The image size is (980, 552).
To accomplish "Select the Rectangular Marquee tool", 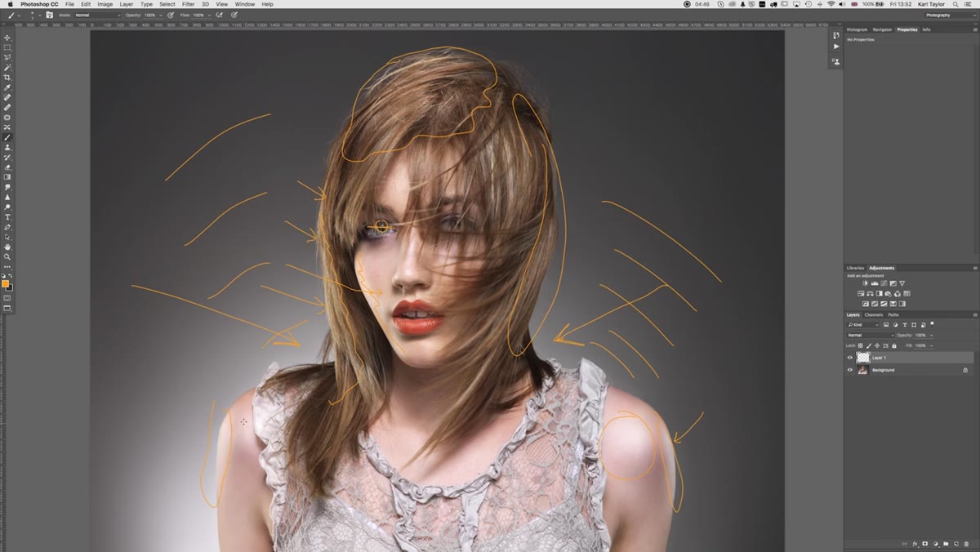I will tap(7, 47).
